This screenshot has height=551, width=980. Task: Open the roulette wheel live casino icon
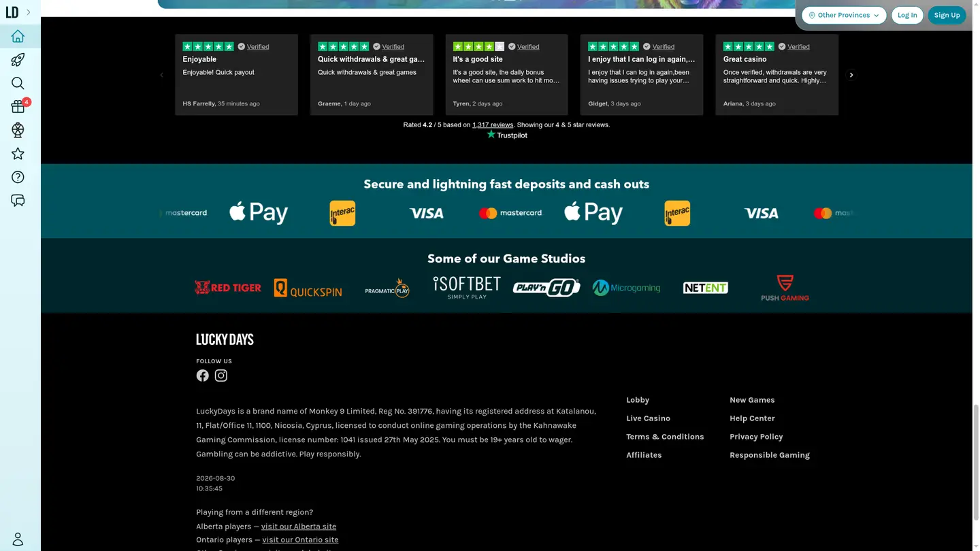(x=18, y=130)
